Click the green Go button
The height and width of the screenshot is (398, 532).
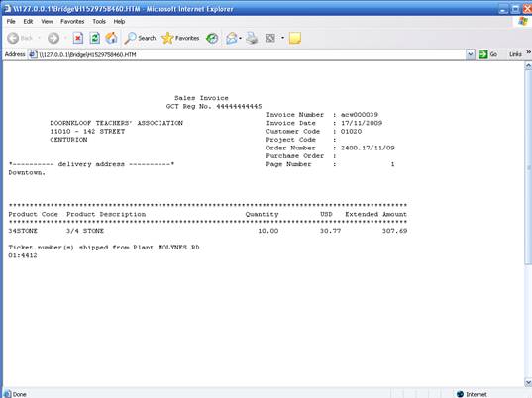coord(487,54)
